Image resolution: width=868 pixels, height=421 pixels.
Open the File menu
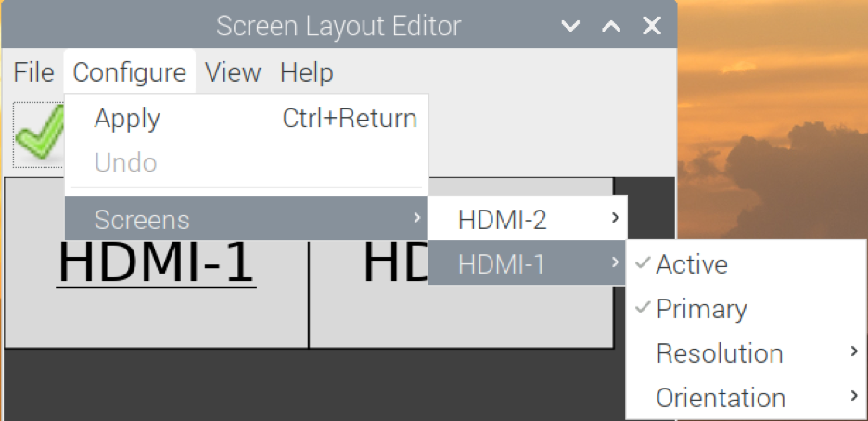pos(34,72)
